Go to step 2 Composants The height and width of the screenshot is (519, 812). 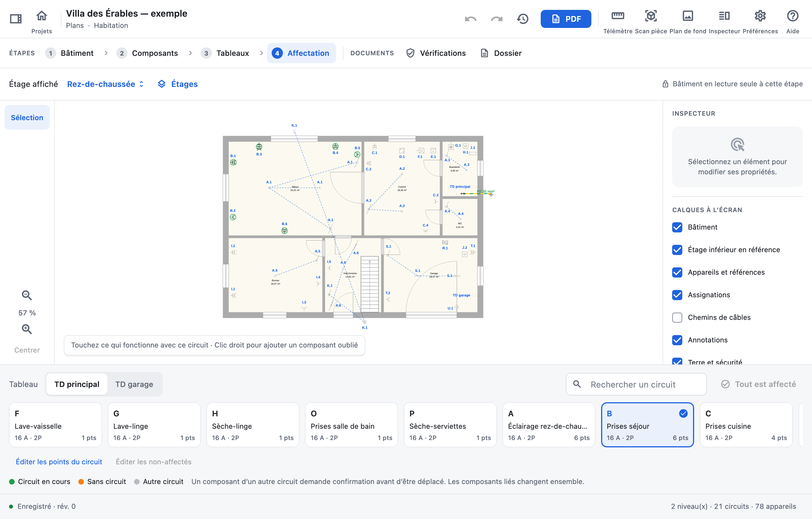[x=147, y=53]
